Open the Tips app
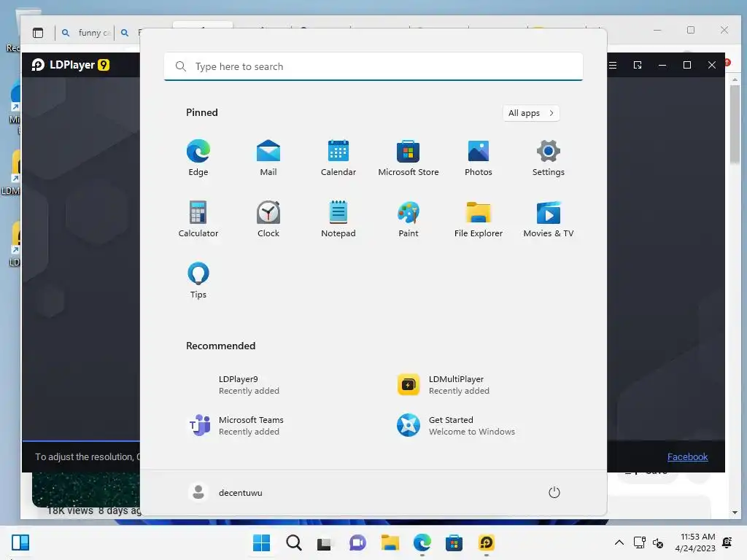 (198, 281)
